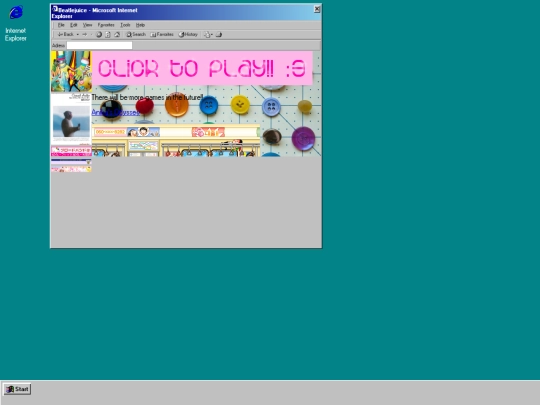This screenshot has height=405, width=540.
Task: Click the bottom pastel sidebar banner
Action: pos(71,169)
